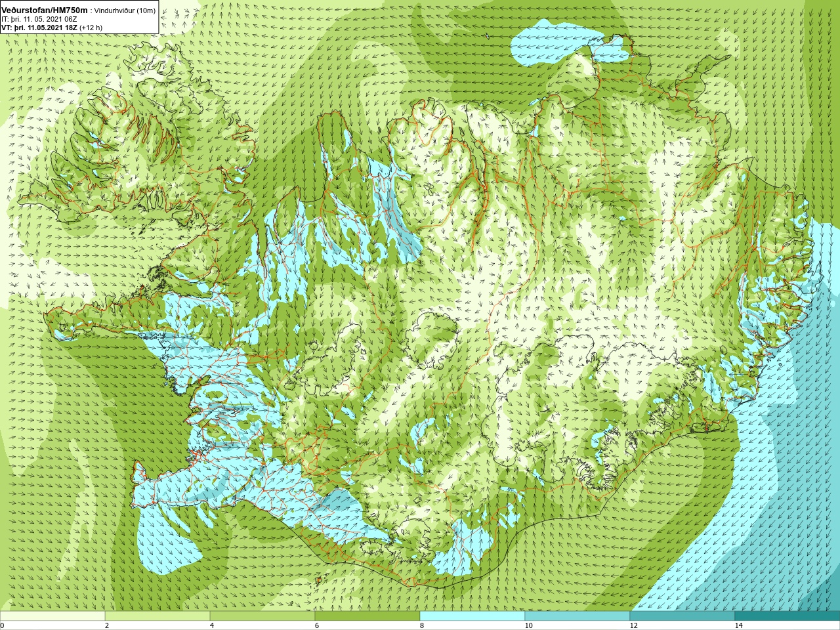Click the scale label 6
The width and height of the screenshot is (840, 630).
coord(317,625)
